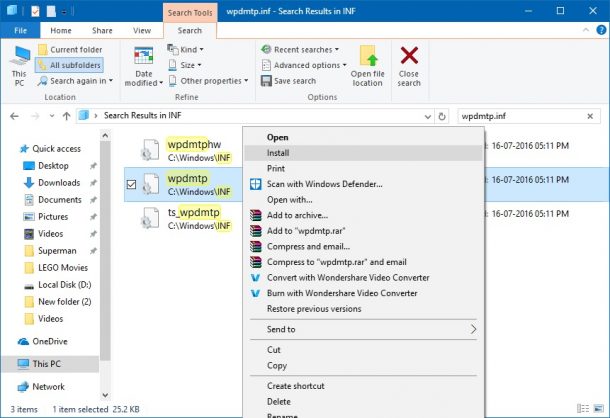Click the Date modified calendar icon
Screen dimensions: 610x418
(144, 56)
